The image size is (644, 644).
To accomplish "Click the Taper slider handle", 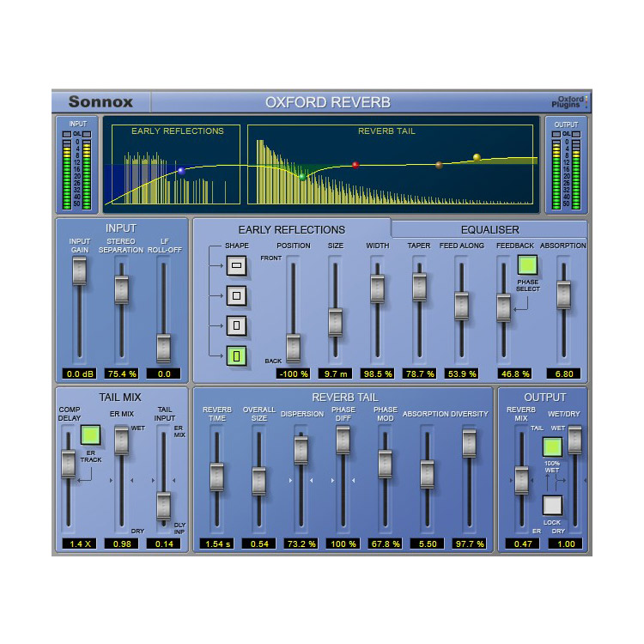I will click(419, 287).
